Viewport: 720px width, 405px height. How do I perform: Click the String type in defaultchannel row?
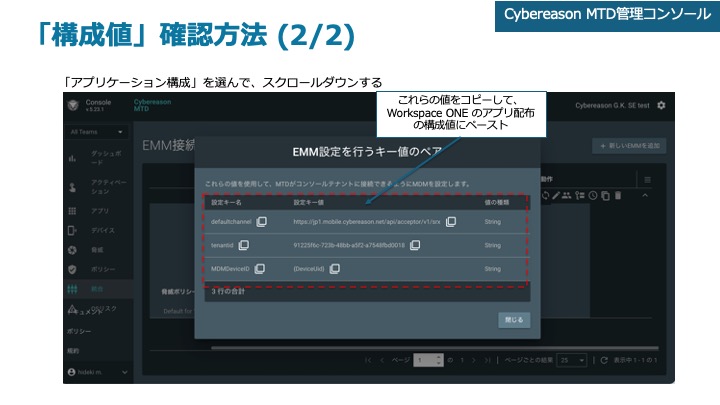pyautogui.click(x=492, y=222)
